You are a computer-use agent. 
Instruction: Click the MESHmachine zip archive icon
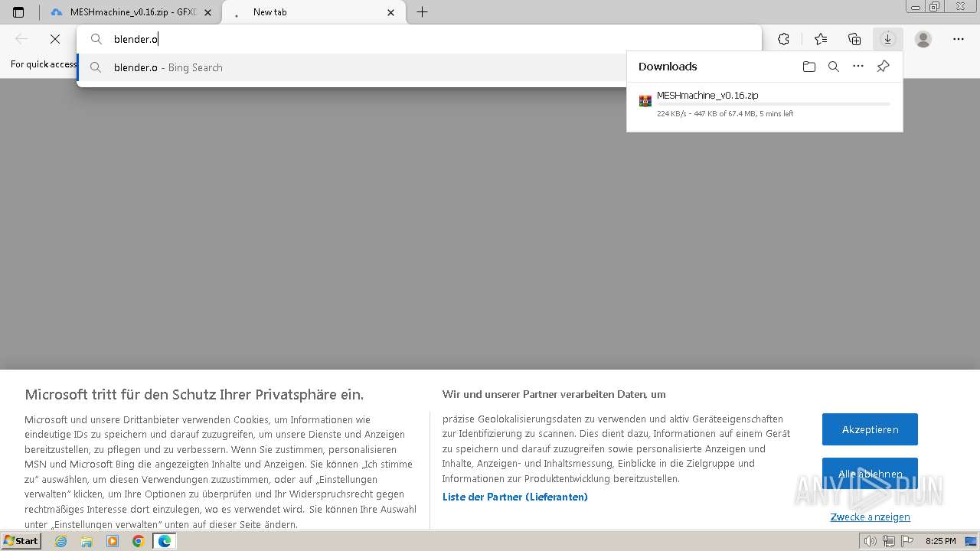coord(645,100)
